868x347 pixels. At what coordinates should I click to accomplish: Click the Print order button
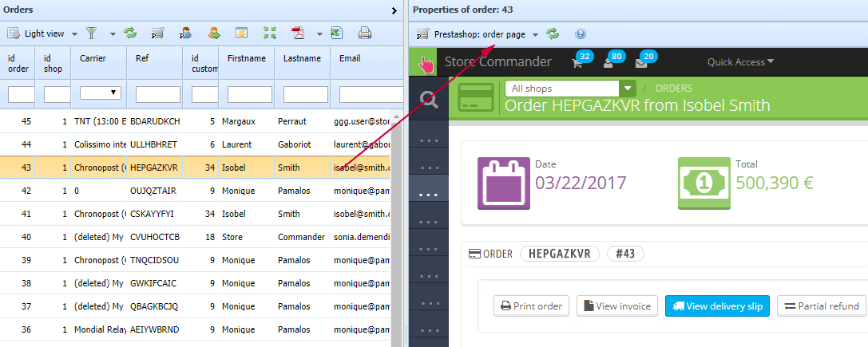click(531, 306)
